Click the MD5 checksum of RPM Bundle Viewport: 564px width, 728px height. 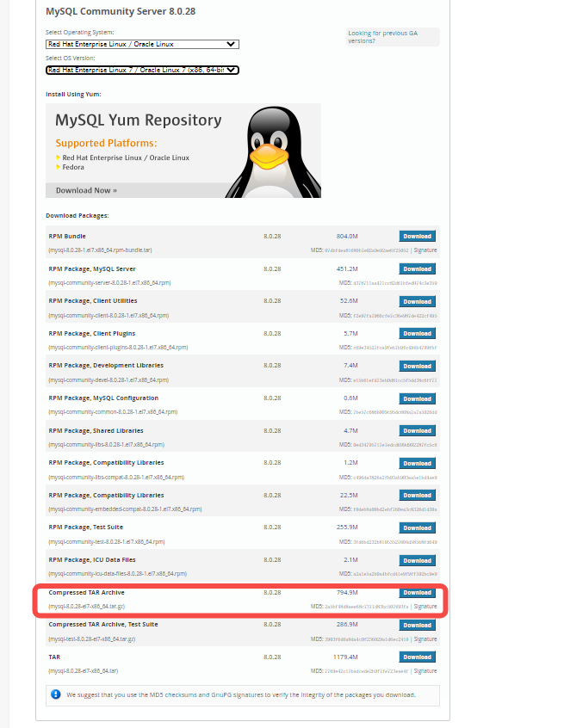point(366,250)
